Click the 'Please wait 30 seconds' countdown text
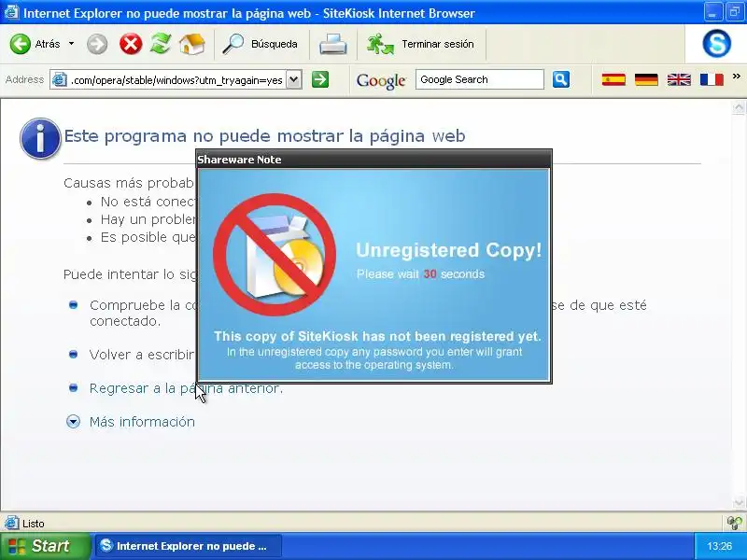Viewport: 747px width, 560px height. pyautogui.click(x=420, y=273)
